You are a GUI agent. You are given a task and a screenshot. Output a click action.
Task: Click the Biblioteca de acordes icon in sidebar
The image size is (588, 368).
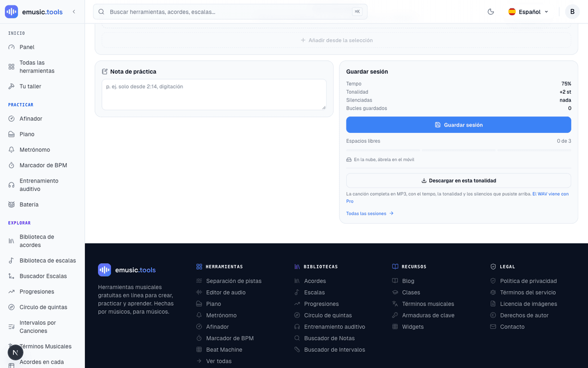(x=11, y=241)
